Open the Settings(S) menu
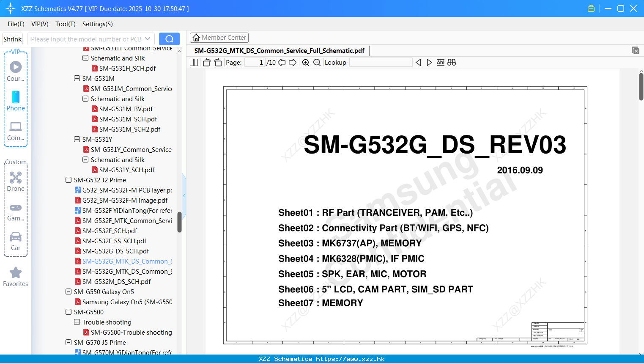 98,24
